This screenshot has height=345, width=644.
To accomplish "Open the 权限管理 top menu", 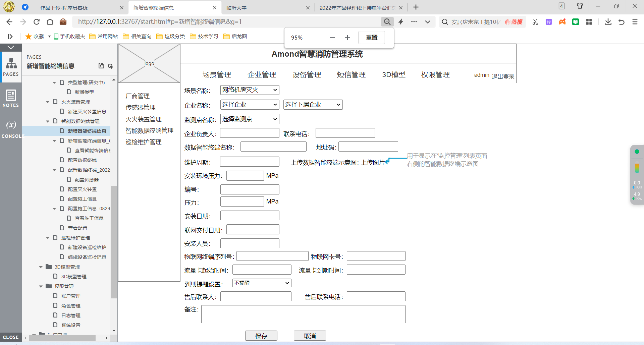I will pyautogui.click(x=435, y=75).
